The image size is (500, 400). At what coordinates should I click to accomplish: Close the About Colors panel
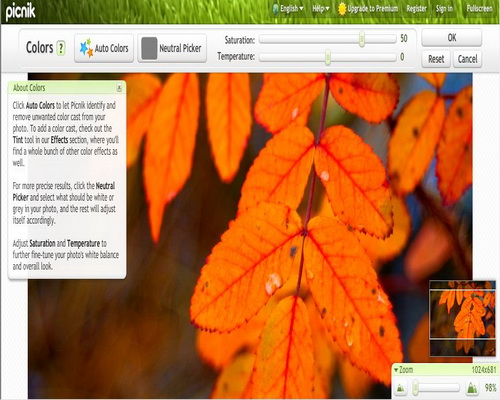coord(119,88)
